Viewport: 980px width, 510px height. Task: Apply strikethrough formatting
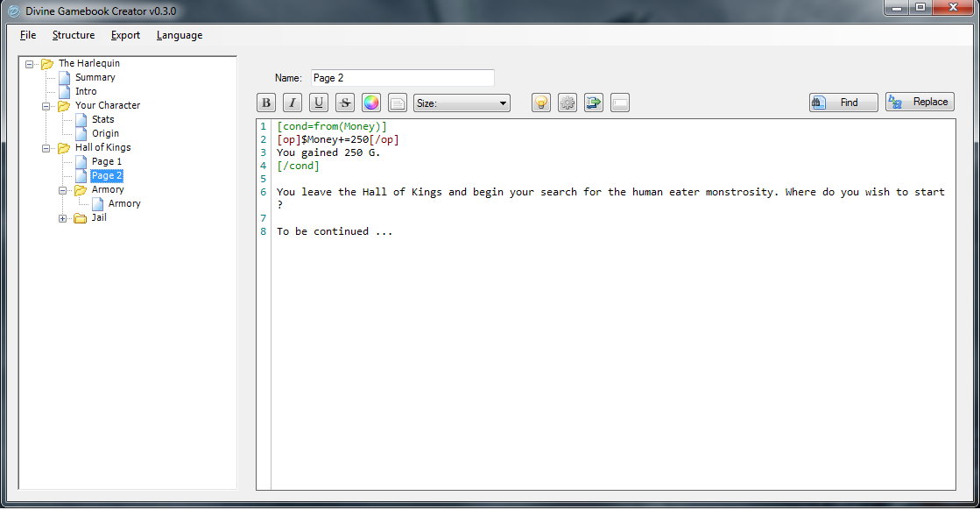coord(345,103)
